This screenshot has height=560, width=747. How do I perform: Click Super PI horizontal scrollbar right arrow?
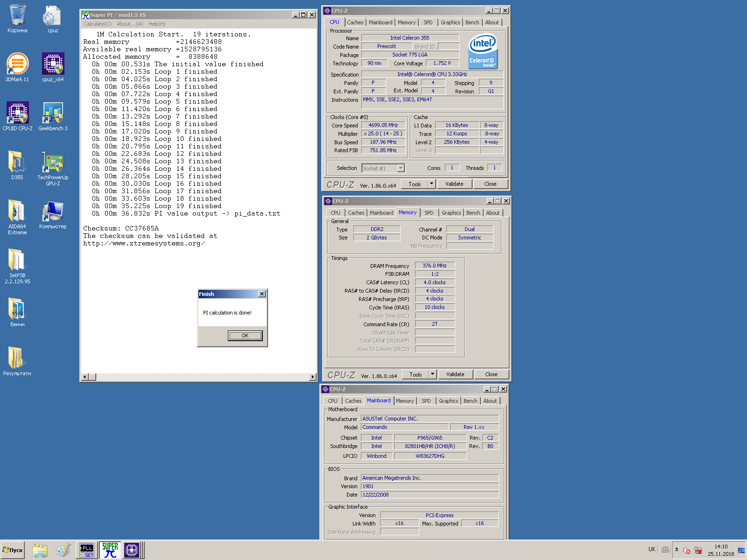tap(313, 377)
